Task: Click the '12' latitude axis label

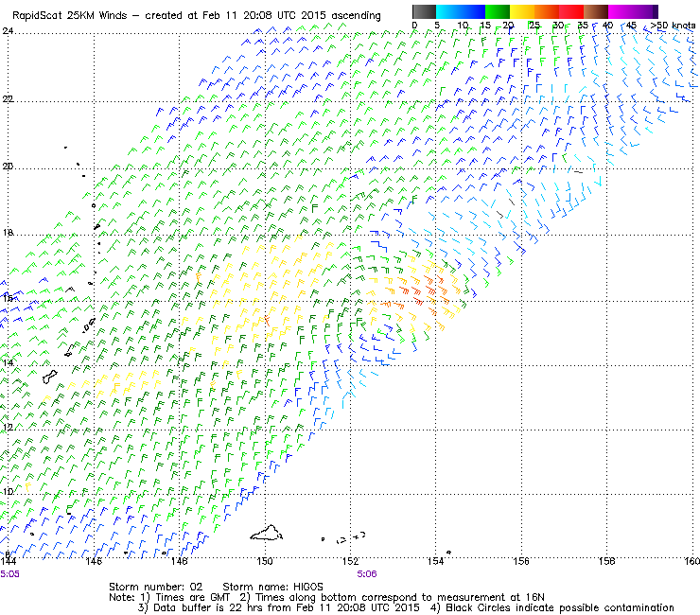Action: [8, 427]
